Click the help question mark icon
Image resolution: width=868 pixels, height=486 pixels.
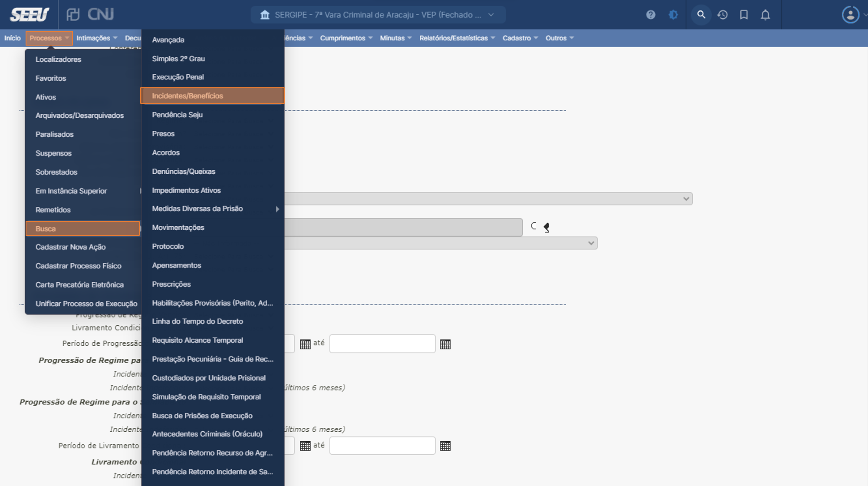point(651,14)
